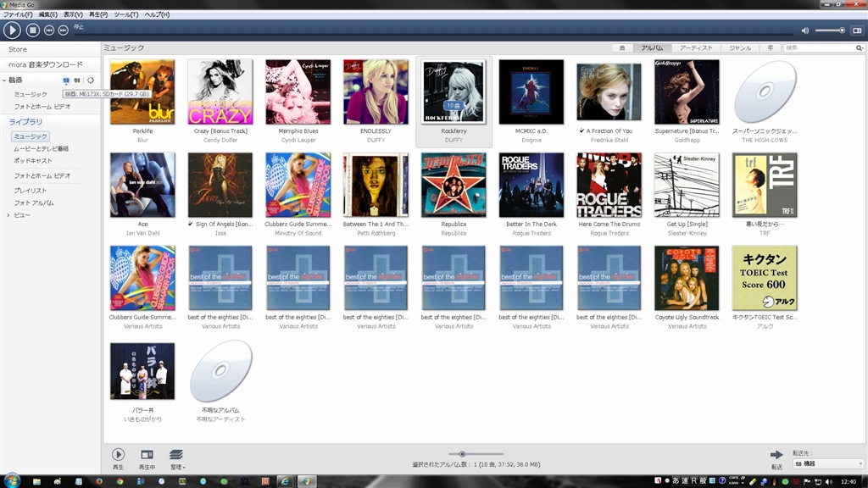Select the second device storage icon

(x=77, y=80)
